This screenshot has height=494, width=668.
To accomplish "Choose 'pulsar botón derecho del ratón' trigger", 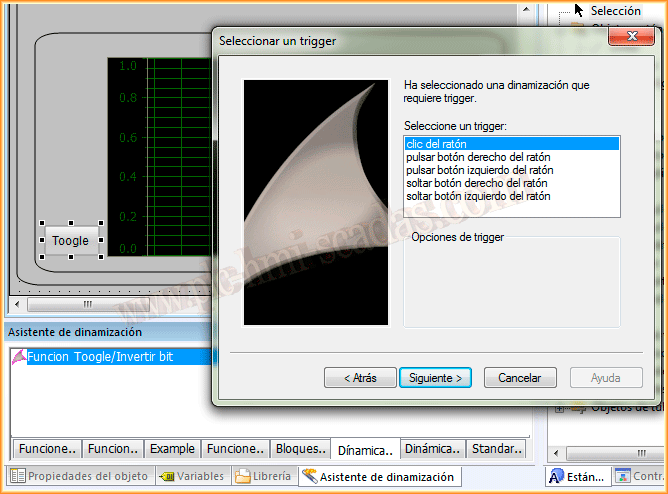I will pos(477,158).
